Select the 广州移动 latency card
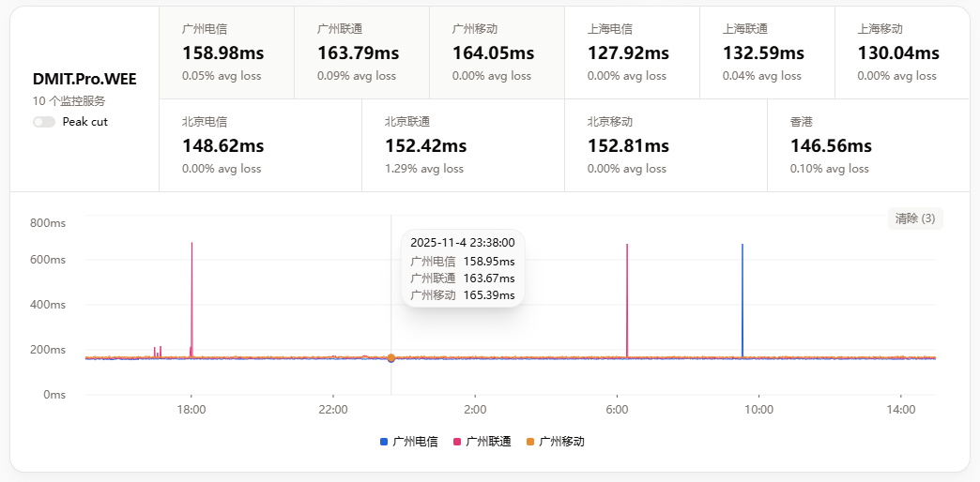The image size is (980, 482). 497,53
